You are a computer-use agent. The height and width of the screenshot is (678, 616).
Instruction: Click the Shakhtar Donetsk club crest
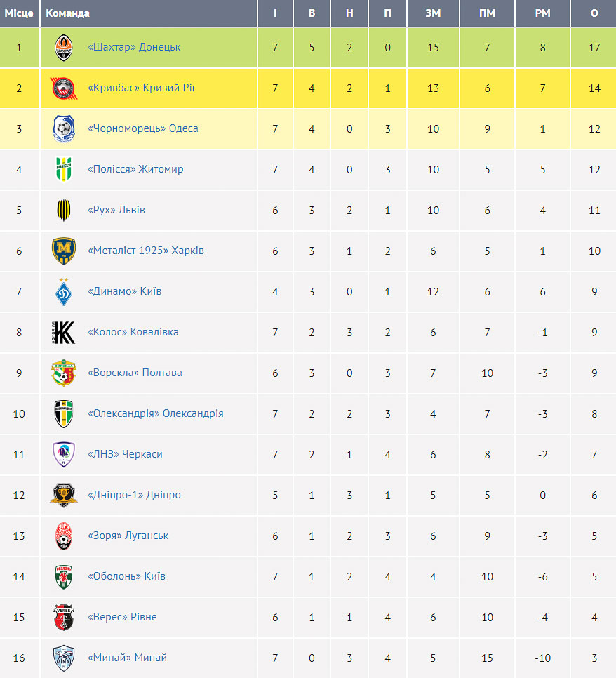click(64, 48)
